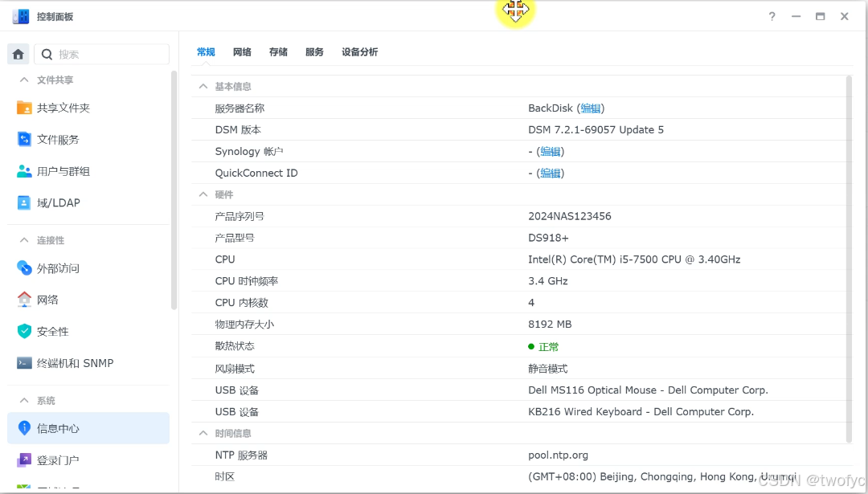Click the Dell MS116 Optical Mouse entry

649,390
